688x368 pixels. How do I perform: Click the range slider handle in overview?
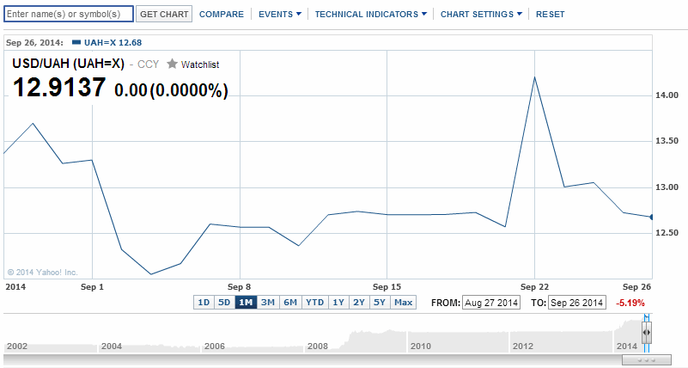646,332
